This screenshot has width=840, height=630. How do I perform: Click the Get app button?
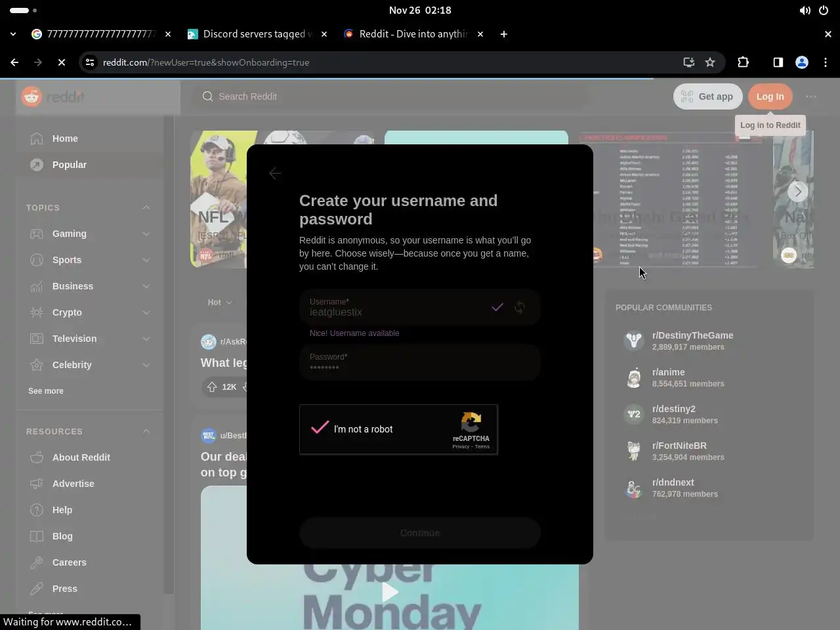707,96
